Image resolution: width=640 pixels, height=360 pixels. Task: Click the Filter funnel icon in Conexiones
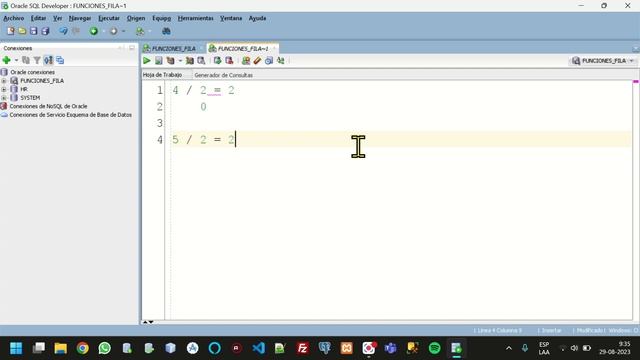(x=37, y=60)
